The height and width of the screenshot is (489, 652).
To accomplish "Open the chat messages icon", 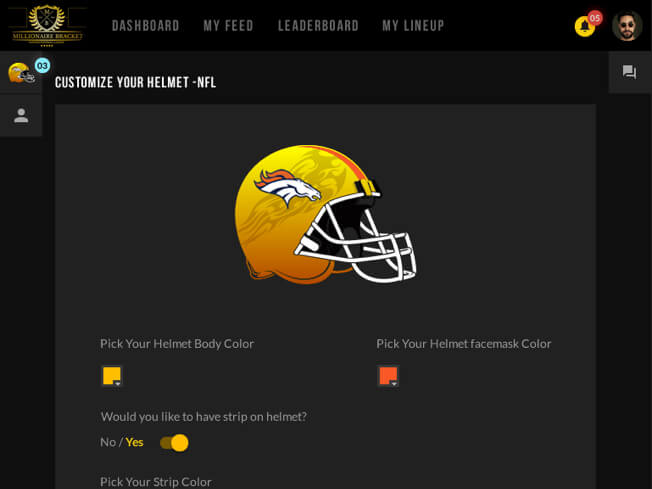I will 630,72.
